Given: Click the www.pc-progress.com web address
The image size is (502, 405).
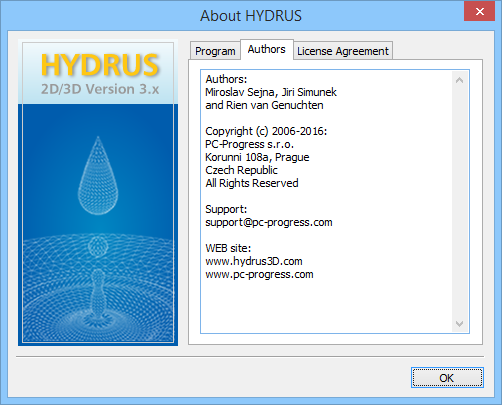Looking at the screenshot, I should [x=259, y=274].
